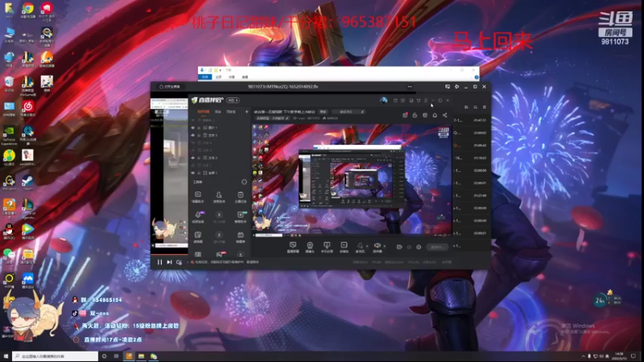
Task: Expand speaker options arrow
Action: tap(384, 246)
